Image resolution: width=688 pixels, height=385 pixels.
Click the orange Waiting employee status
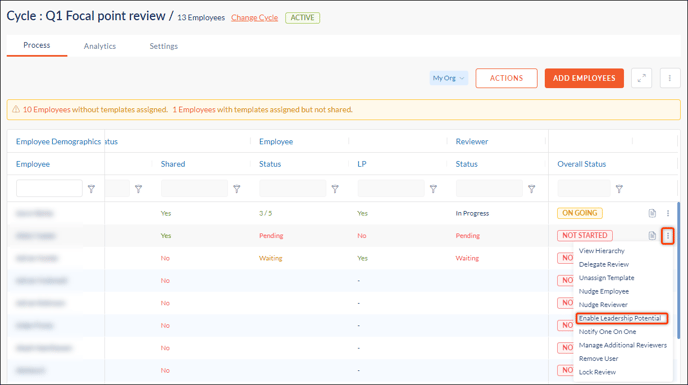[270, 258]
